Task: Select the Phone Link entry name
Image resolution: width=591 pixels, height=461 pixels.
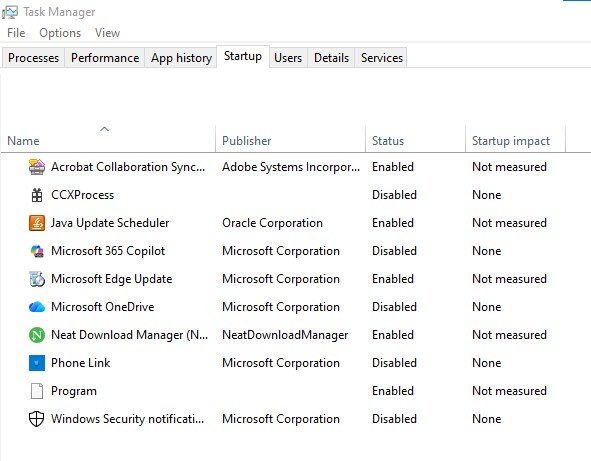Action: tap(81, 363)
